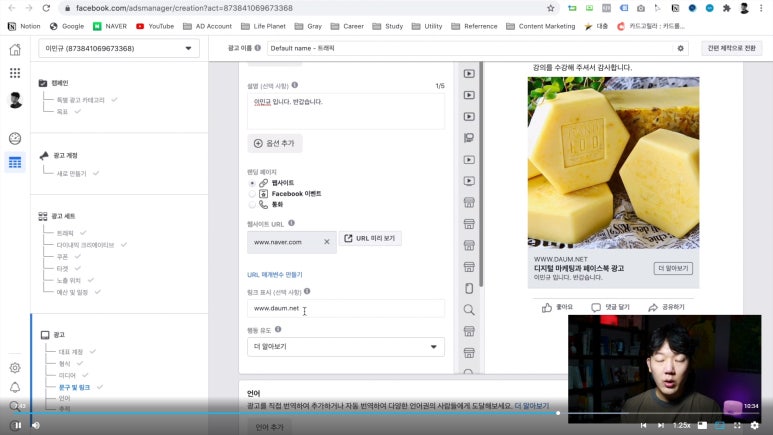773x435 pixels.
Task: Click the info icon beside 링크 표시
Action: [x=307, y=291]
